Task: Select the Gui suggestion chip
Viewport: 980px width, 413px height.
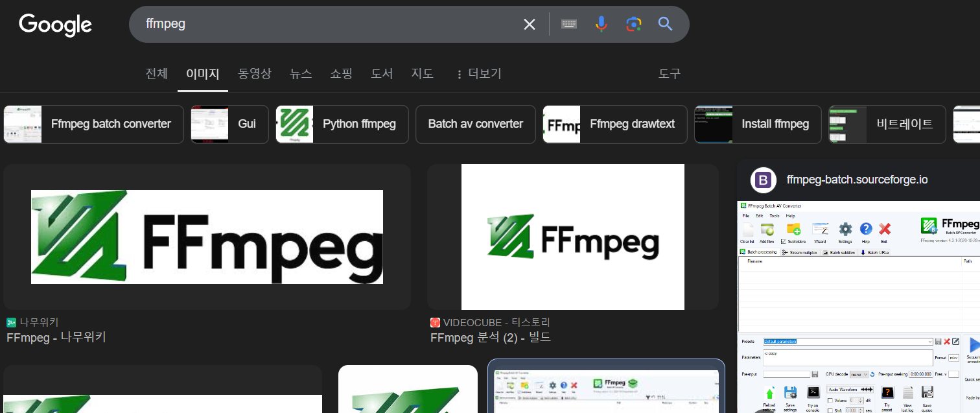Action: pyautogui.click(x=229, y=124)
